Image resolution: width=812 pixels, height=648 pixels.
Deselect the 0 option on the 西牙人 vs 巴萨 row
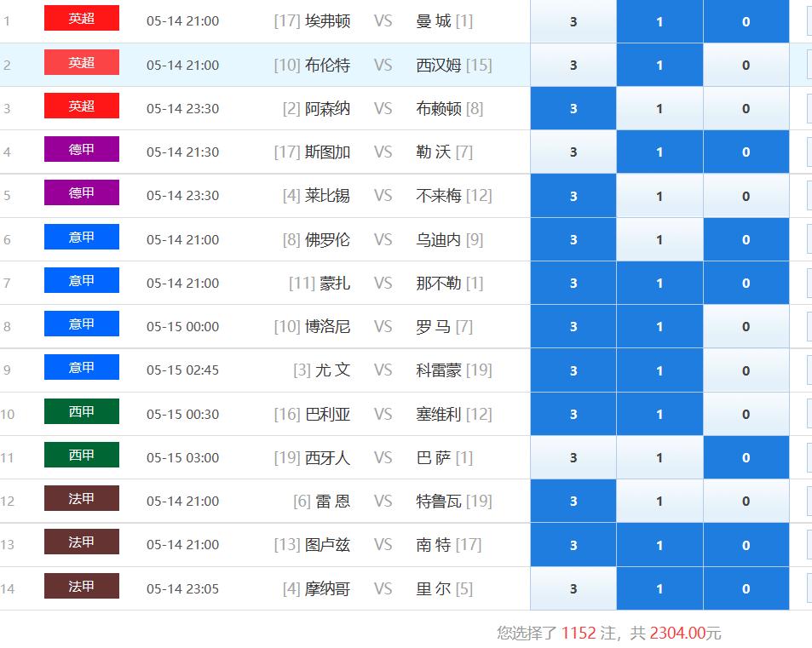[x=746, y=457]
